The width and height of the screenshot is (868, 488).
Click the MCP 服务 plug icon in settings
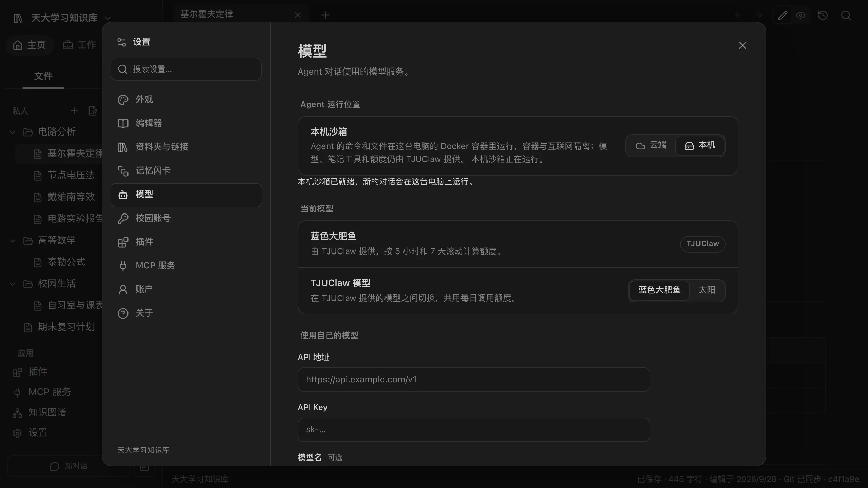pos(123,266)
